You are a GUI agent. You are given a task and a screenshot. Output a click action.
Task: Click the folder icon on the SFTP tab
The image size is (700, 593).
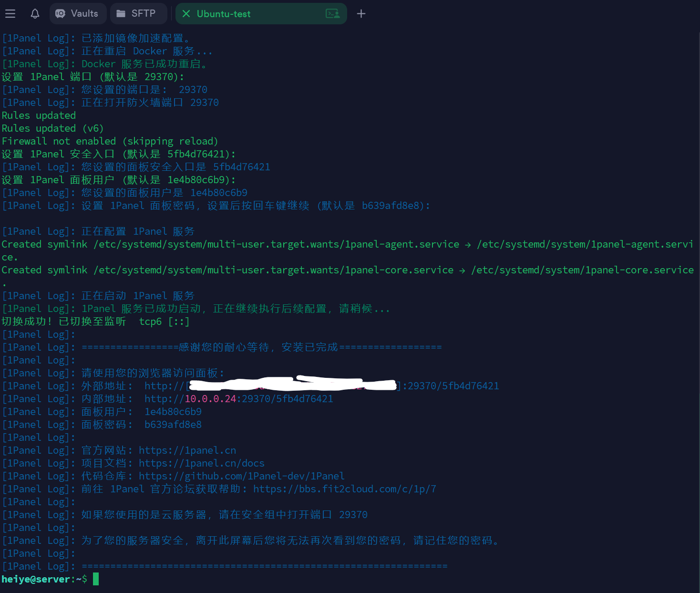click(x=121, y=14)
